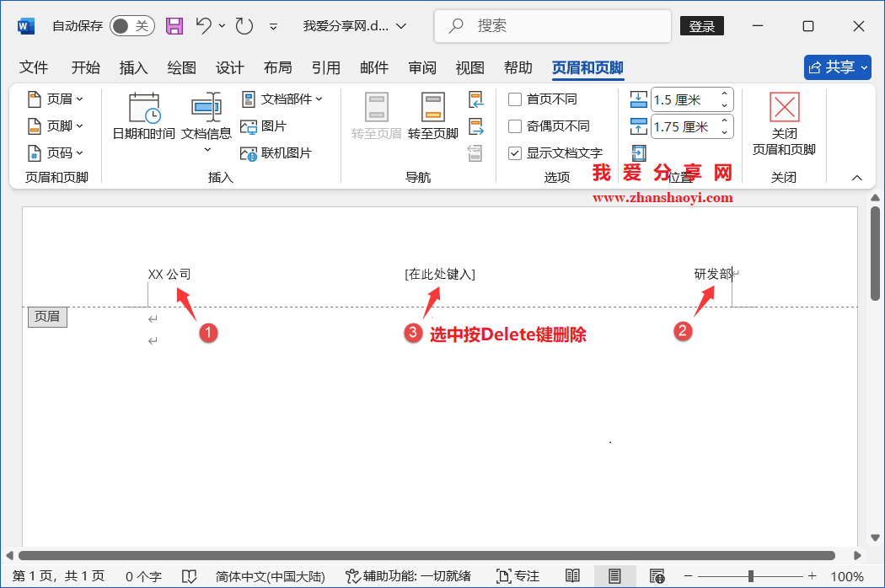Open the 文件 file tab
The width and height of the screenshot is (885, 588).
click(x=34, y=67)
